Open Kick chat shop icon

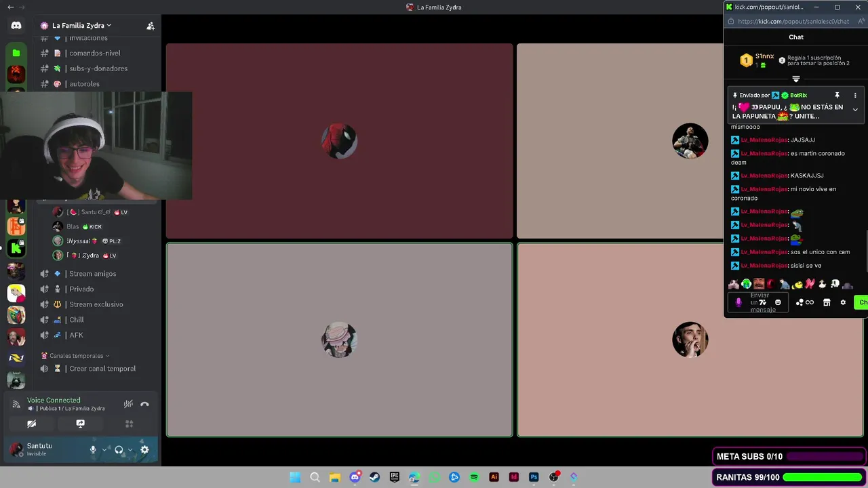point(827,302)
